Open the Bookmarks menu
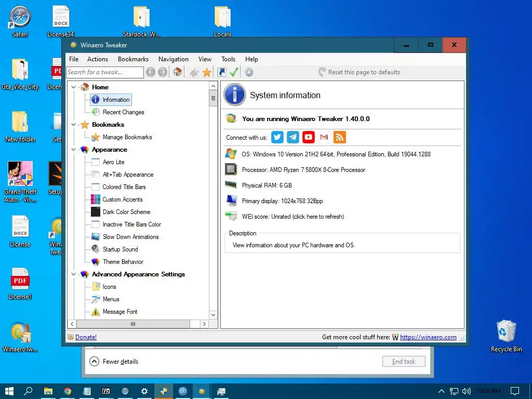532x399 pixels. (134, 59)
